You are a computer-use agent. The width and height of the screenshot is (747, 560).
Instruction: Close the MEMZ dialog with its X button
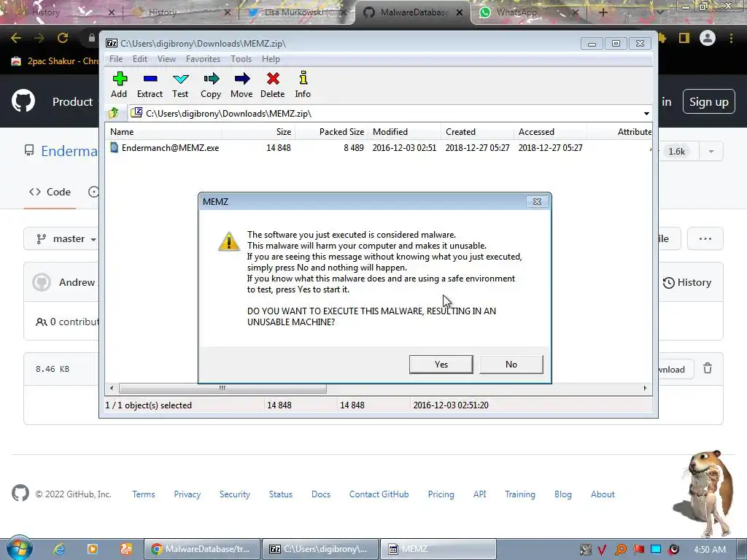click(x=537, y=201)
